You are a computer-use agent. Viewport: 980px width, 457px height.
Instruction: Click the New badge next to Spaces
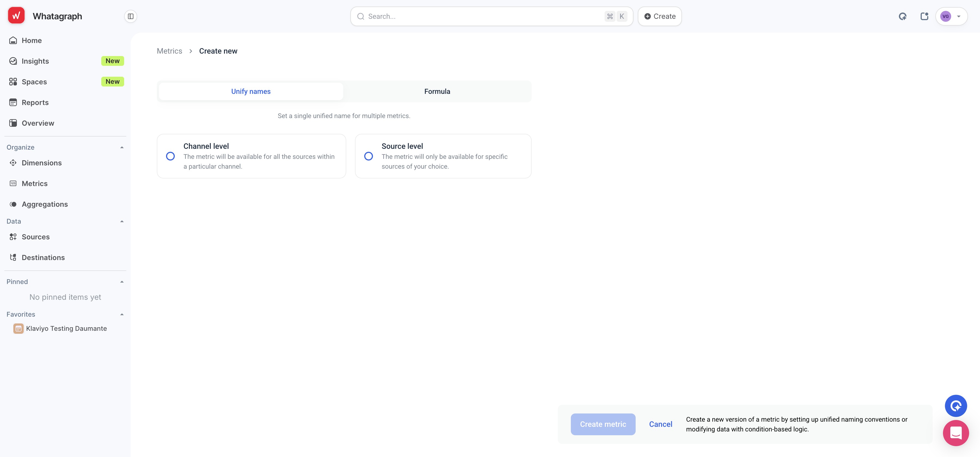pyautogui.click(x=112, y=81)
